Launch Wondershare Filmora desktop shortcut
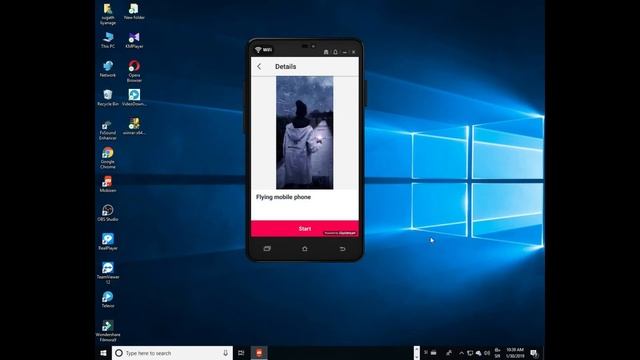The height and width of the screenshot is (360, 640). coord(108,331)
